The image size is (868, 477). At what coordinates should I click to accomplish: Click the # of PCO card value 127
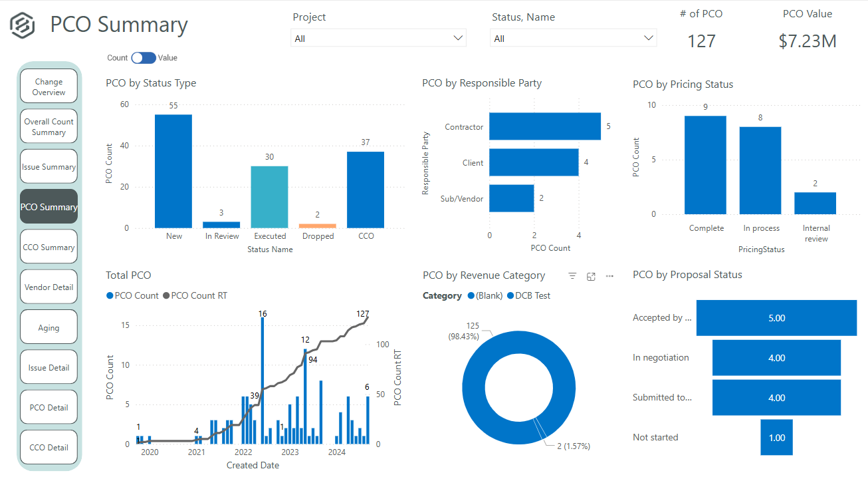[701, 41]
